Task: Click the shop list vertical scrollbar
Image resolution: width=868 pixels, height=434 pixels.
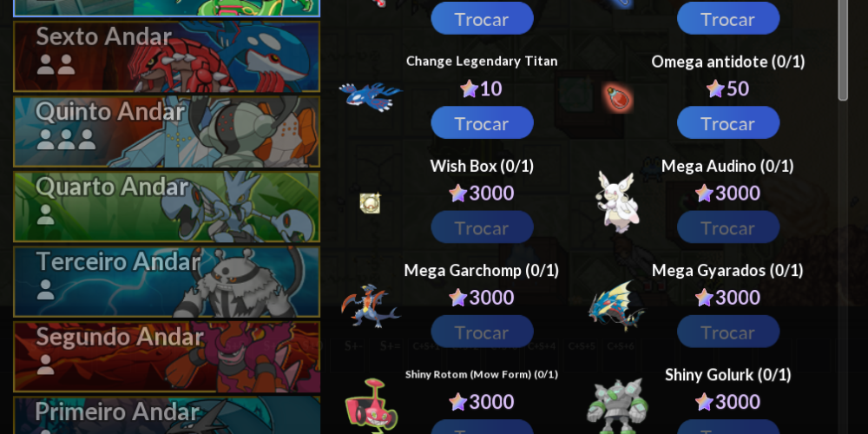Action: pos(843,49)
